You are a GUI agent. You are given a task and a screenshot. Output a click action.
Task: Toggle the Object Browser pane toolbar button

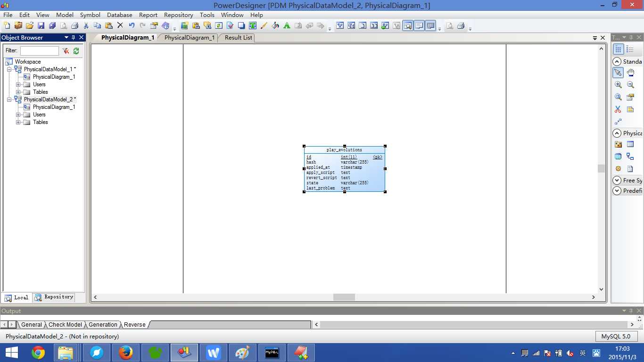pos(408,25)
